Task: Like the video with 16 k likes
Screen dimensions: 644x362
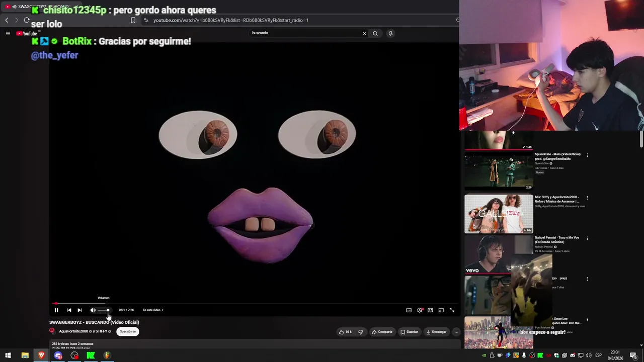Action: click(345, 332)
